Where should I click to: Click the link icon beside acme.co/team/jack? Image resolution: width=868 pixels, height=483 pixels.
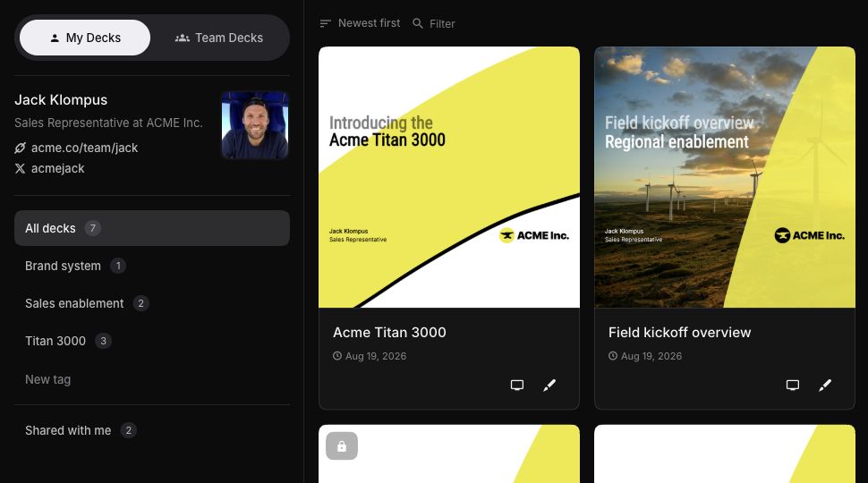(x=20, y=148)
